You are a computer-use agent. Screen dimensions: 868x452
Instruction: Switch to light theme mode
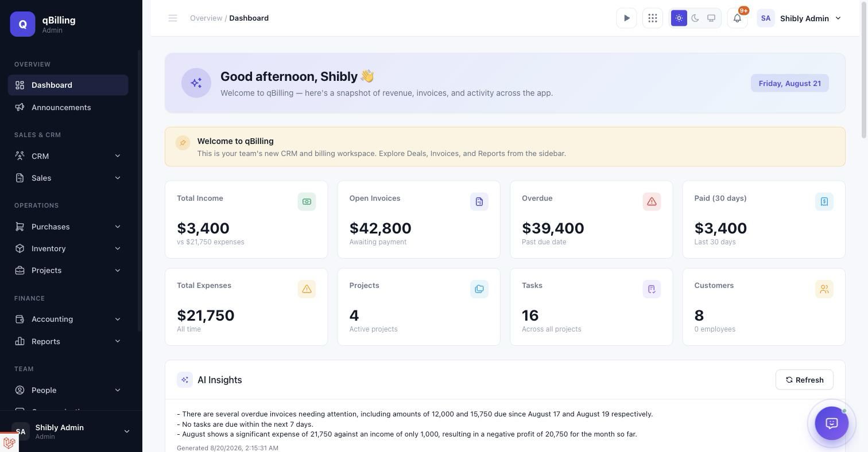(679, 18)
